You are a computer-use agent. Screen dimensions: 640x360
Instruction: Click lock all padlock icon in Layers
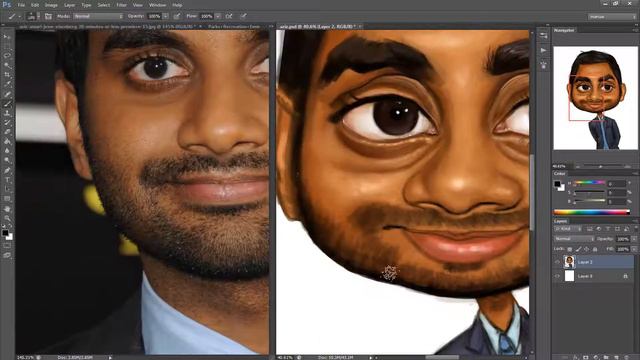pos(595,249)
